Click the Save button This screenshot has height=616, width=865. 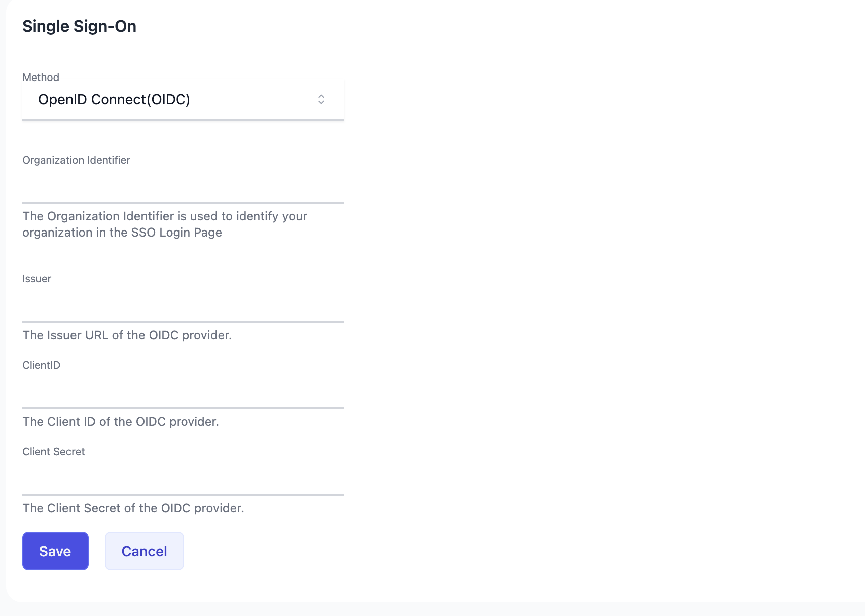[55, 551]
